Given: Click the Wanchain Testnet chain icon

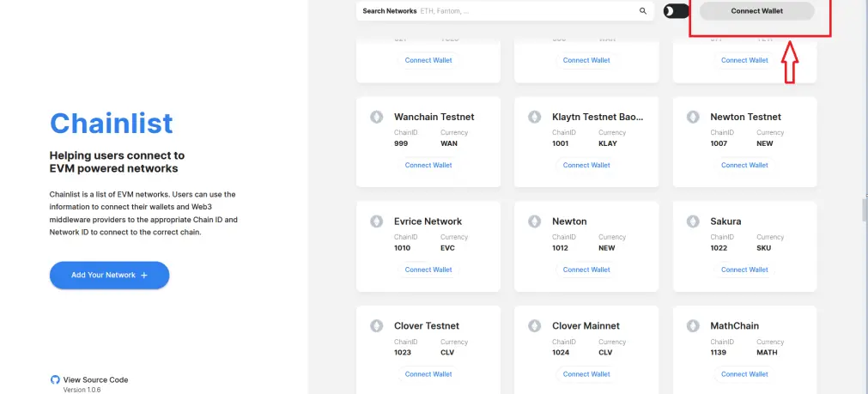Looking at the screenshot, I should (x=376, y=117).
